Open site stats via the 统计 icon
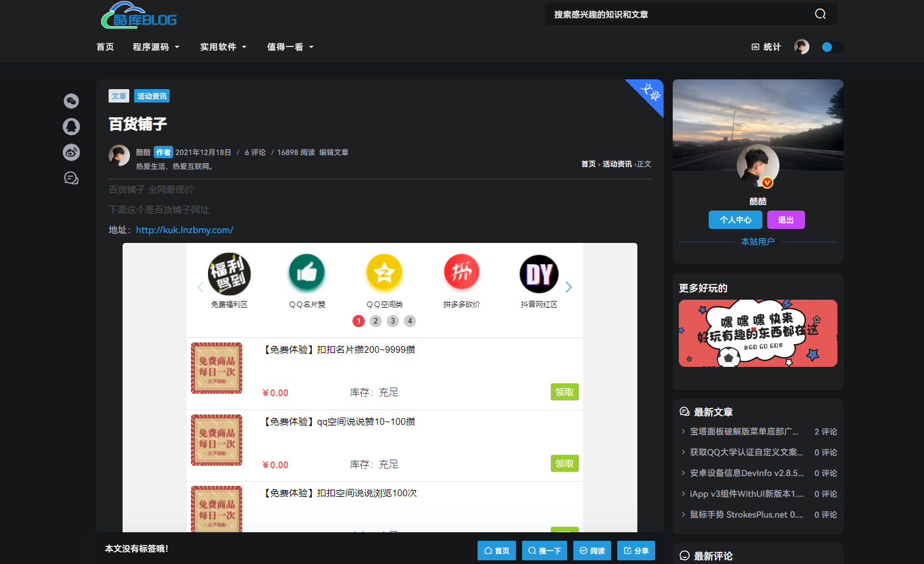924x564 pixels. (x=765, y=46)
